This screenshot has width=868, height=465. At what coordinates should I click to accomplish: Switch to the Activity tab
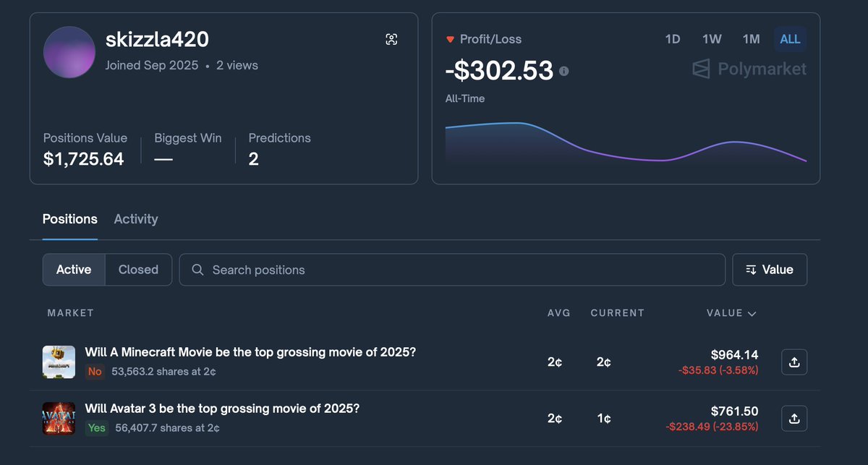pyautogui.click(x=136, y=219)
